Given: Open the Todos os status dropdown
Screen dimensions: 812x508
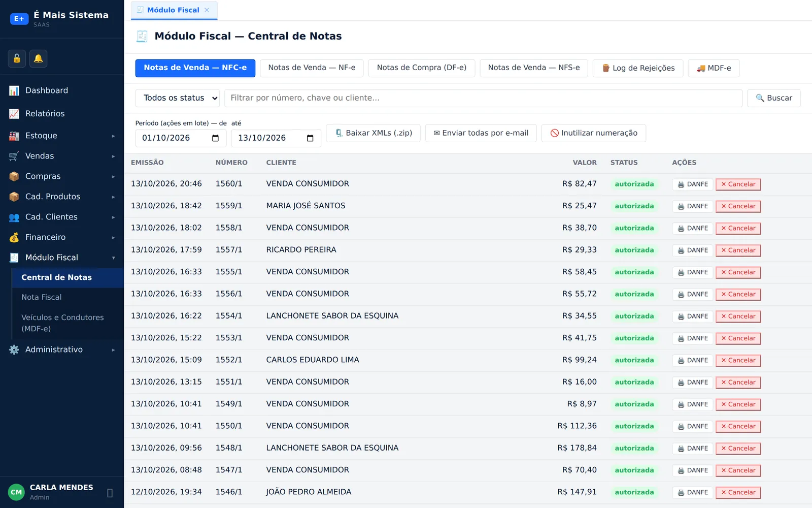Looking at the screenshot, I should pos(177,98).
